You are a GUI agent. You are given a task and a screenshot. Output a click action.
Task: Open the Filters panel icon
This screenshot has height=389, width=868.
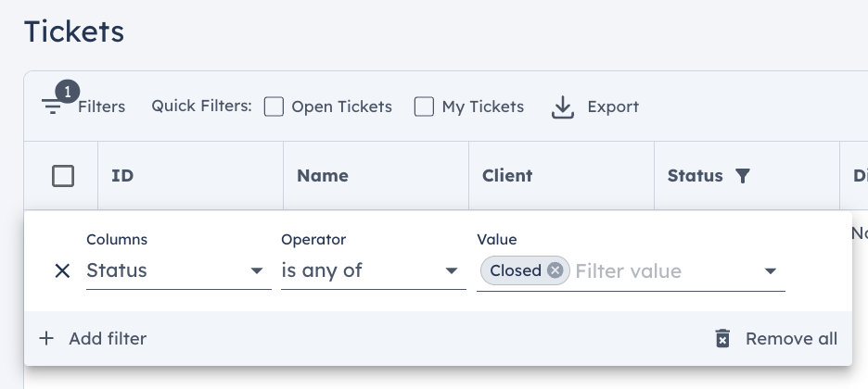pyautogui.click(x=53, y=107)
